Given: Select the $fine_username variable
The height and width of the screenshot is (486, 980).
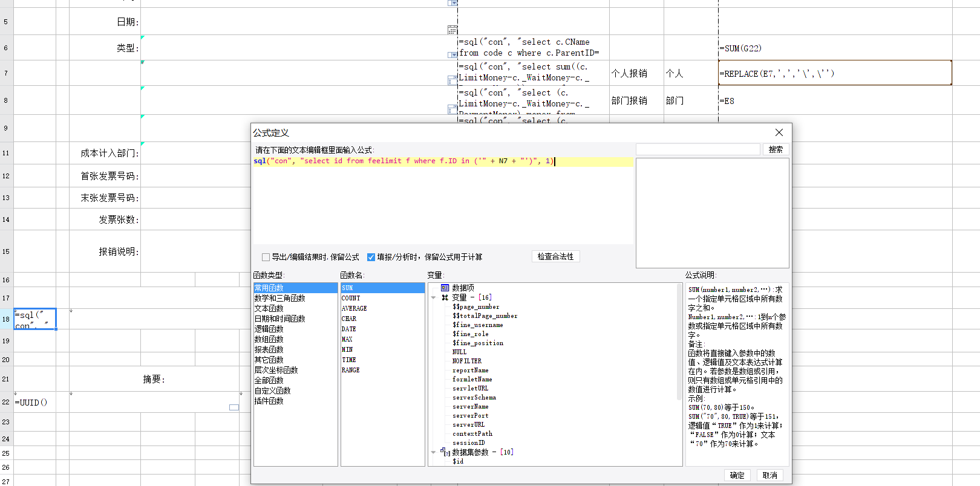Looking at the screenshot, I should [477, 325].
